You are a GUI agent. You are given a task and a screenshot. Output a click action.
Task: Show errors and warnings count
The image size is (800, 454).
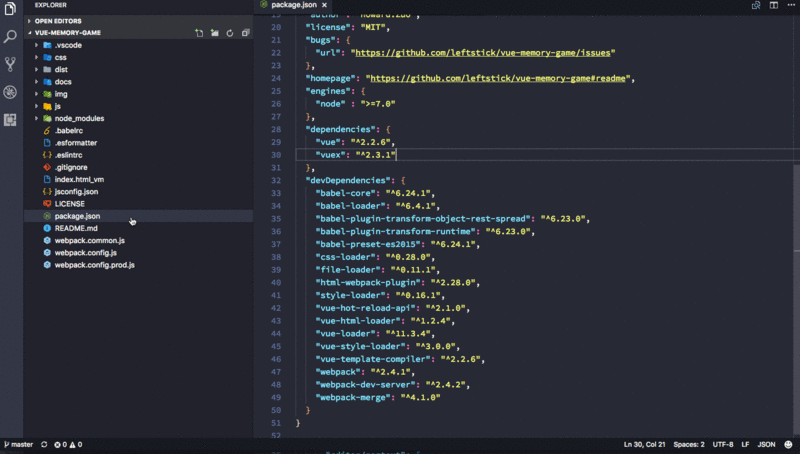tap(68, 445)
